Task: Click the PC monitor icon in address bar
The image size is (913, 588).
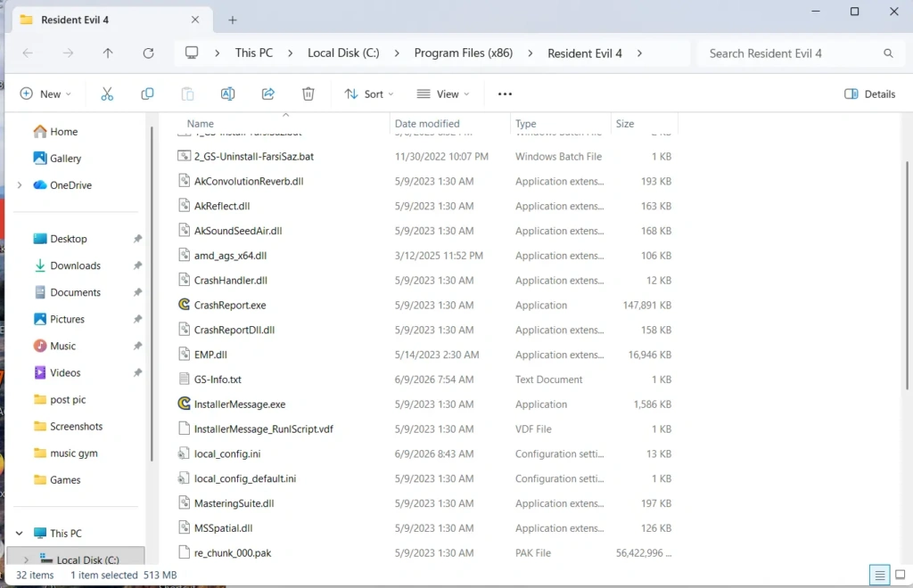Action: 192,53
